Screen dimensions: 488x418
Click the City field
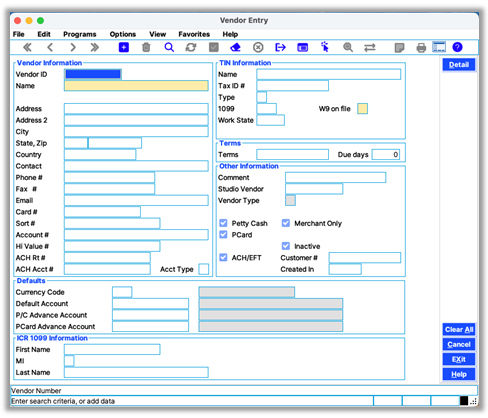click(x=136, y=131)
